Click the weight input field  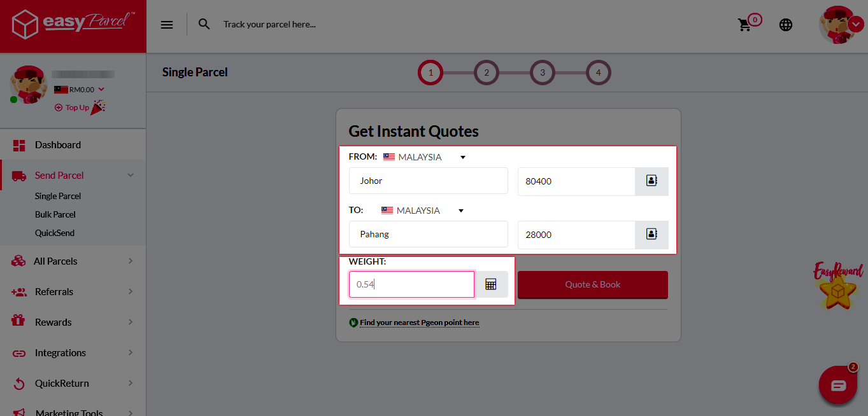tap(411, 284)
